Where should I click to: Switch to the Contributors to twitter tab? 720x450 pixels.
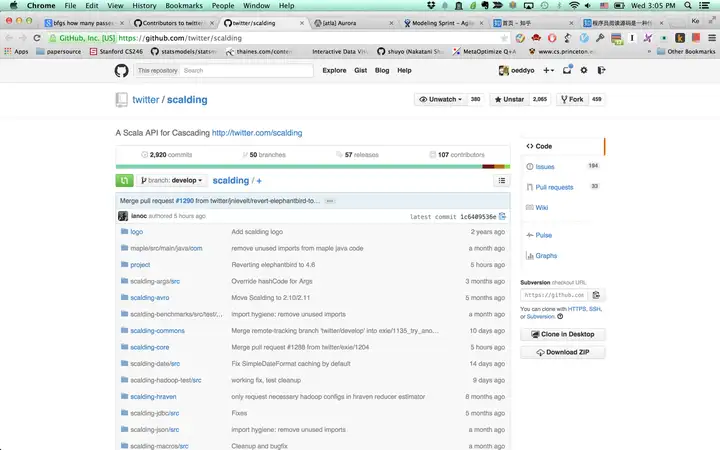pyautogui.click(x=173, y=23)
